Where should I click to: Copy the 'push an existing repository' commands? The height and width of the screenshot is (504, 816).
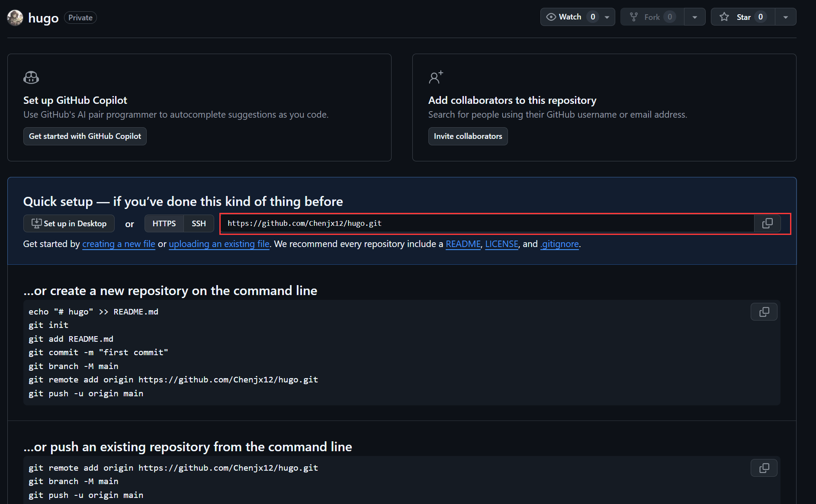764,468
